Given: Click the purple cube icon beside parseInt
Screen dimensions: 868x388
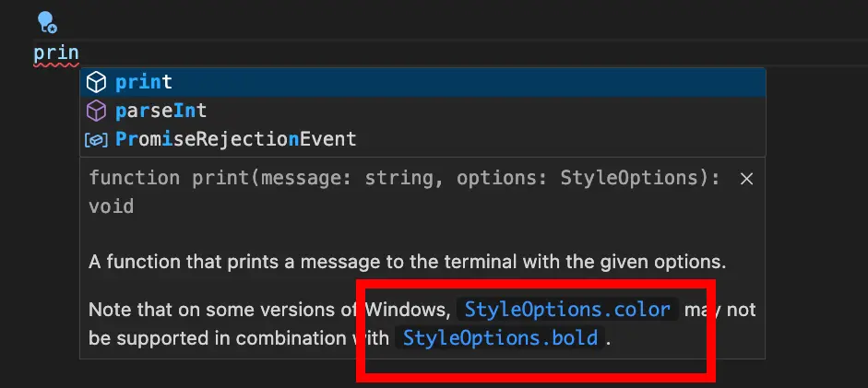Looking at the screenshot, I should click(x=96, y=112).
